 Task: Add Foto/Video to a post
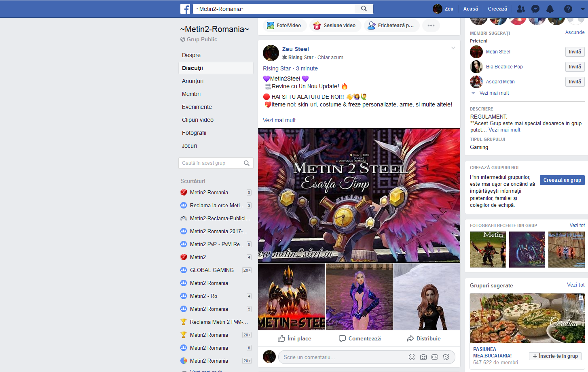tap(284, 26)
